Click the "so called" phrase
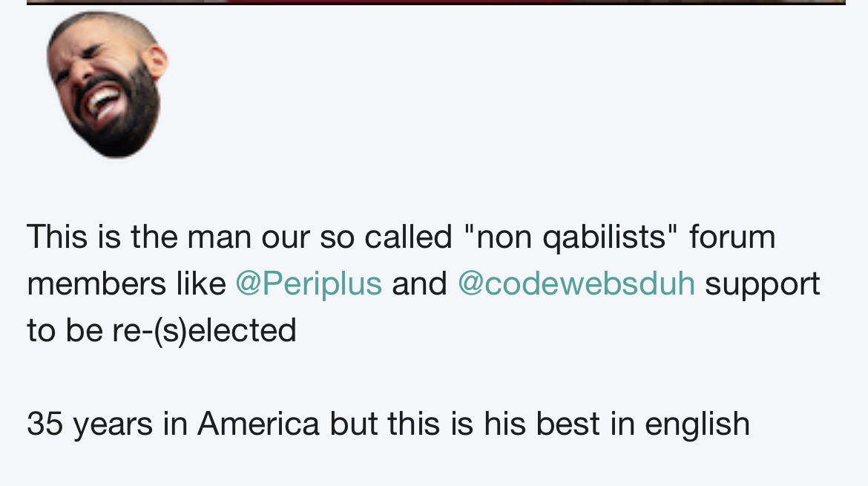Image resolution: width=868 pixels, height=486 pixels. [386, 237]
